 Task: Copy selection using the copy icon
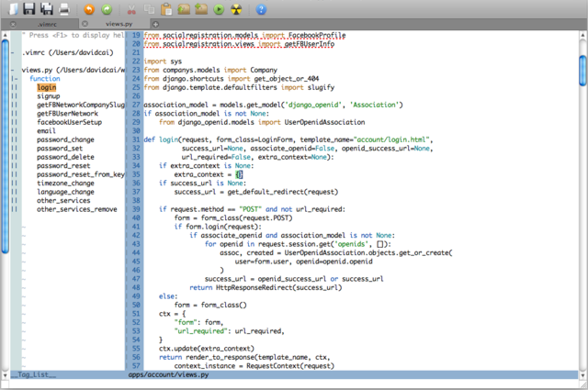coord(149,10)
